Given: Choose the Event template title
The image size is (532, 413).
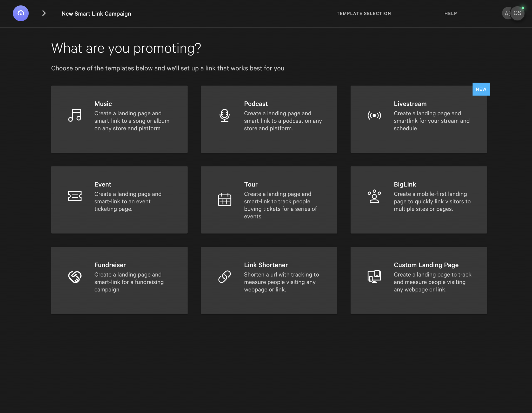Looking at the screenshot, I should tap(103, 184).
